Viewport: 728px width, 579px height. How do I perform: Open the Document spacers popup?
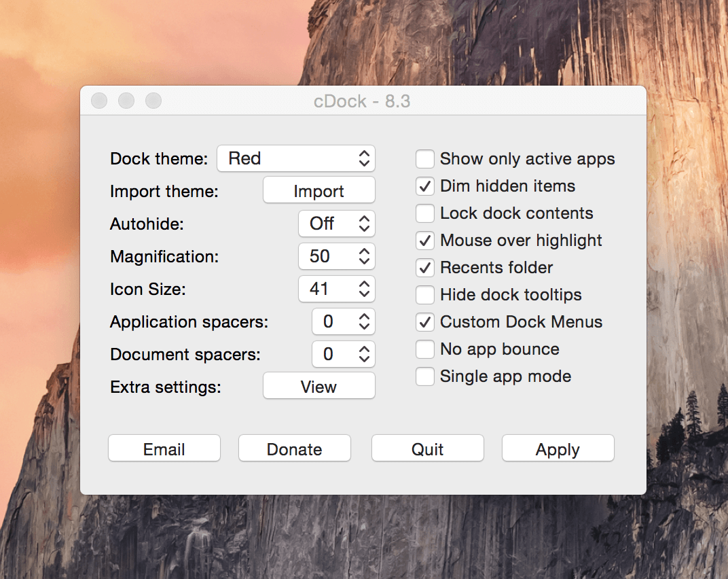coord(343,354)
